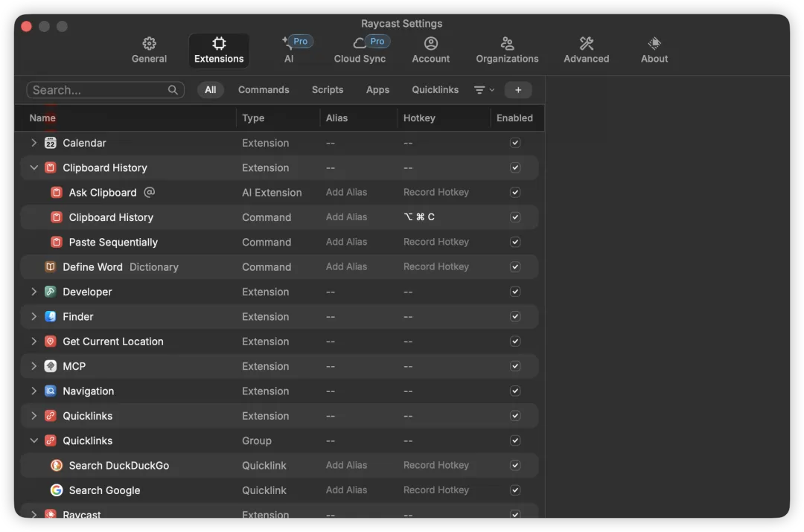Click the Google logo icon

57,490
